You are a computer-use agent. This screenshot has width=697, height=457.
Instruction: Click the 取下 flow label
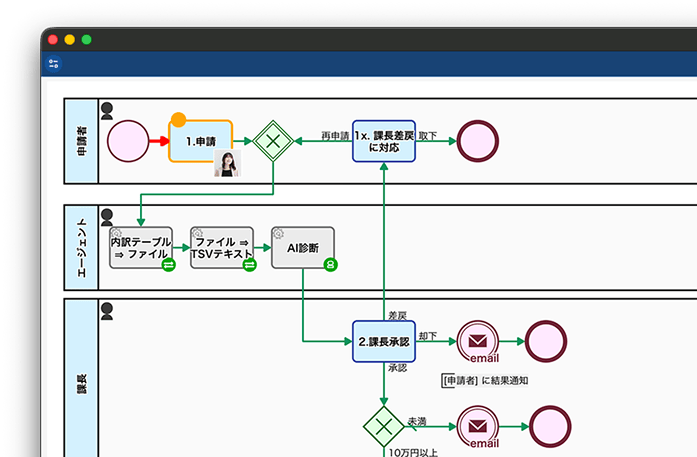coord(428,136)
